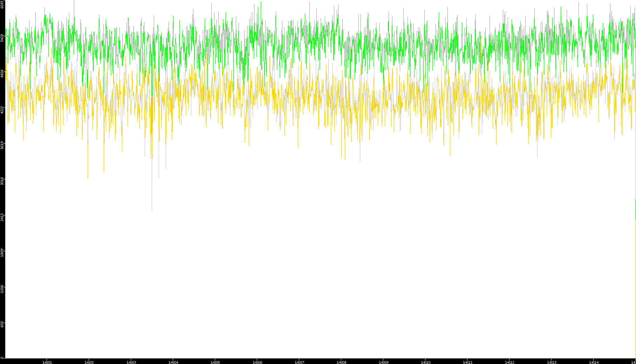Screen dimensions: 636x364
Task: Click the 6033 value on the vertical axis
Action: (x=2, y=4)
